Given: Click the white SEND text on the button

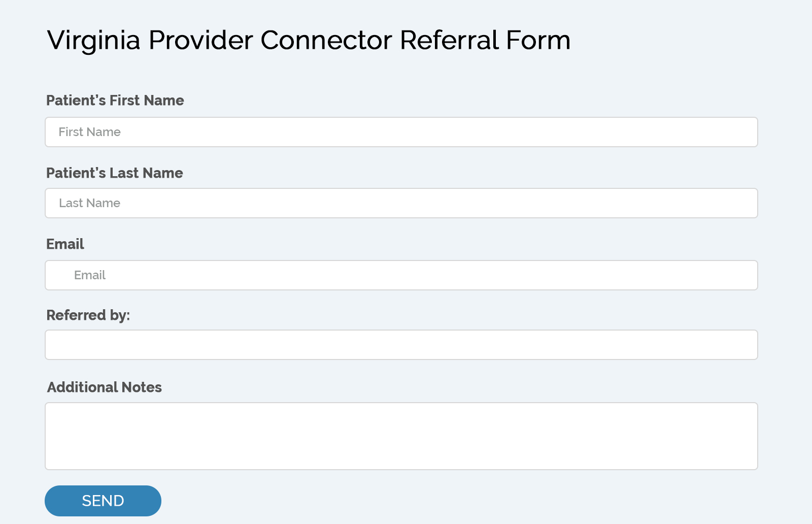Looking at the screenshot, I should pos(103,501).
